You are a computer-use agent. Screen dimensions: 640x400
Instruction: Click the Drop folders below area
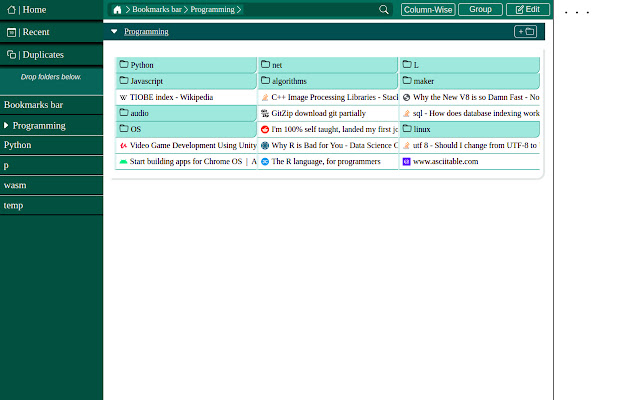pos(51,81)
